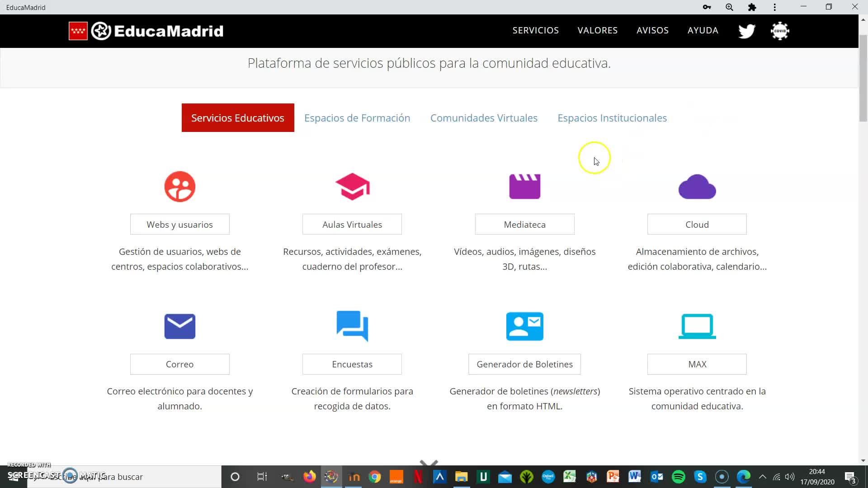
Task: Open the browser three-dot menu
Action: pos(774,7)
